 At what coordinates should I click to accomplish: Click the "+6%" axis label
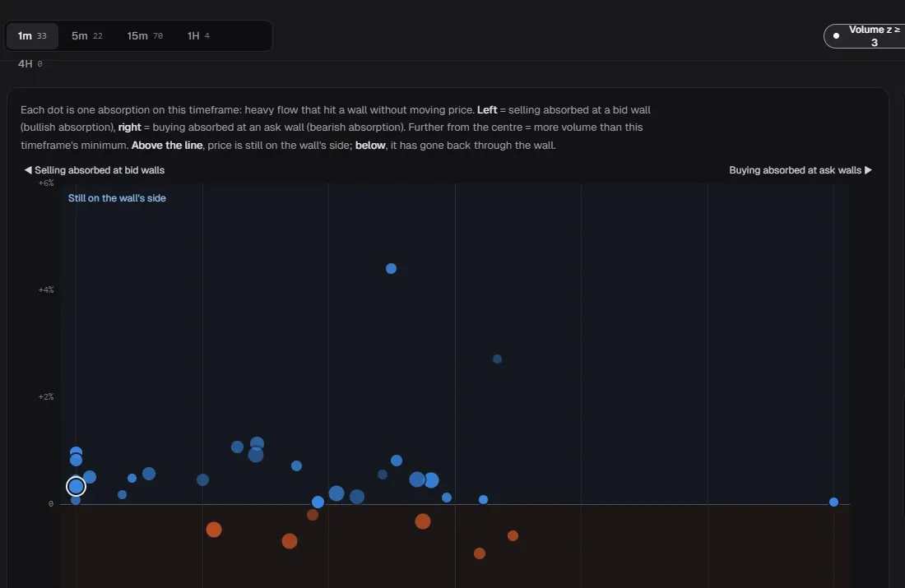(46, 183)
